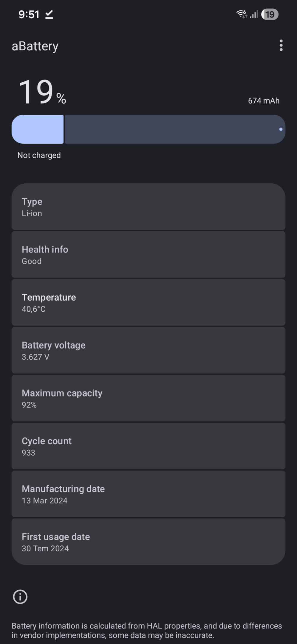Open the Maximum capacity 92% card
Image resolution: width=297 pixels, height=644 pixels.
pyautogui.click(x=148, y=398)
